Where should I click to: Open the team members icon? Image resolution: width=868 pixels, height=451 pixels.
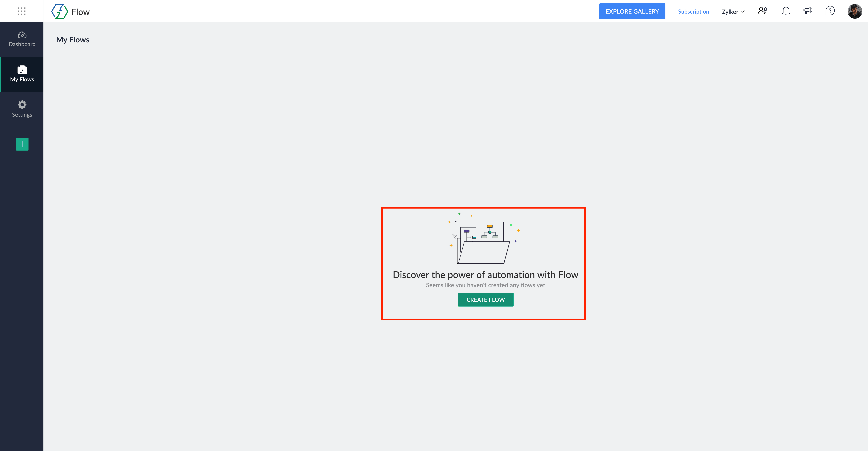click(762, 11)
